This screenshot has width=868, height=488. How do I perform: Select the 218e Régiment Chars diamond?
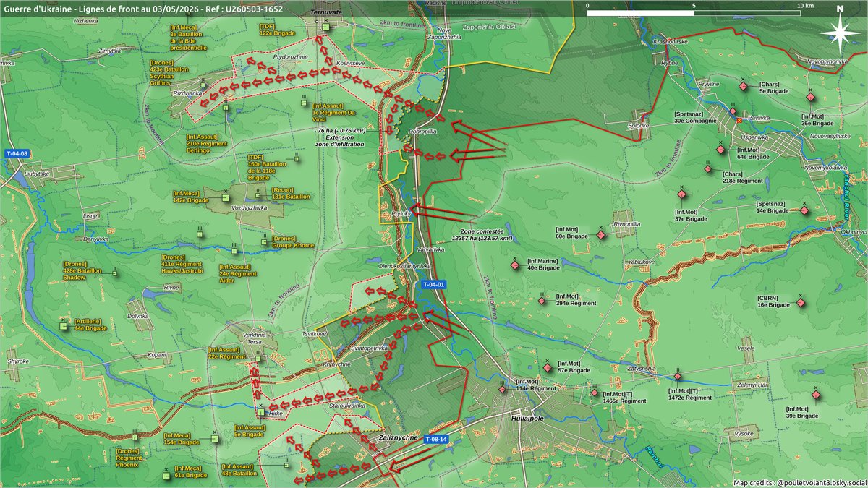(707, 169)
